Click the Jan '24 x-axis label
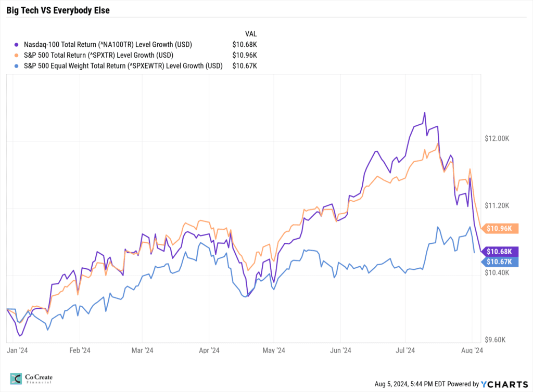533x392 pixels. [17, 350]
